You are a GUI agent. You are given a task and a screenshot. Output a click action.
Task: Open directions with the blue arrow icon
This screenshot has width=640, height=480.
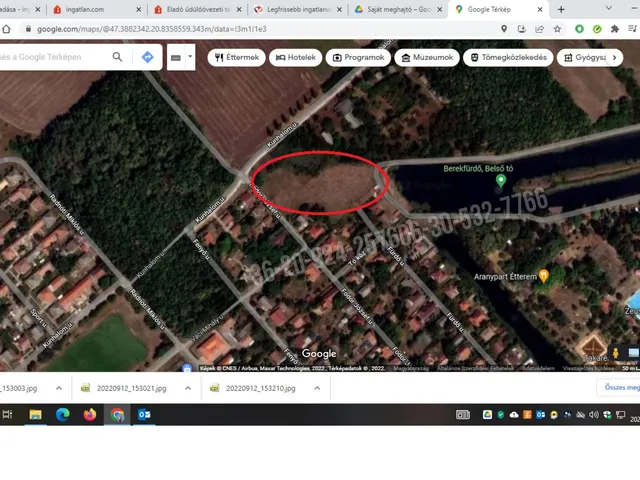click(x=147, y=57)
